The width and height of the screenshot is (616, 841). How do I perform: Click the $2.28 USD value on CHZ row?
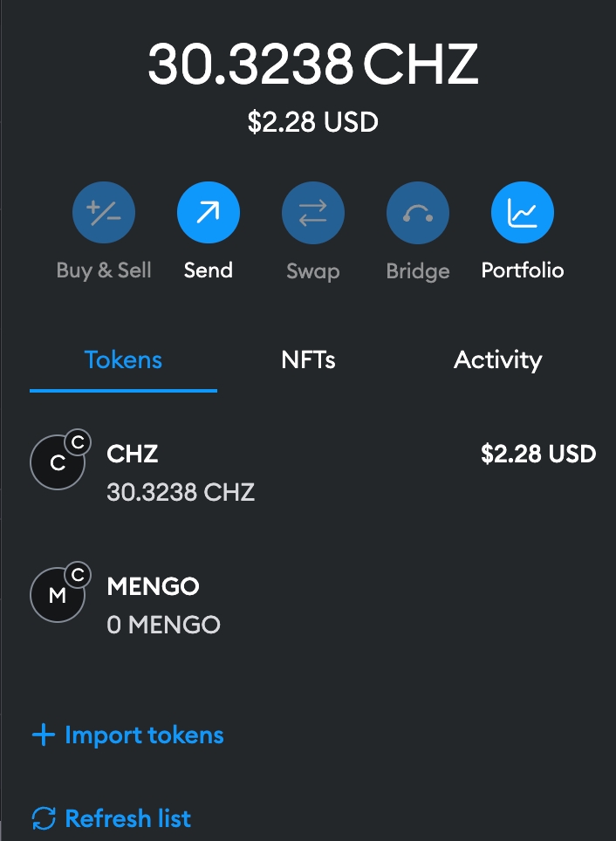[x=537, y=454]
